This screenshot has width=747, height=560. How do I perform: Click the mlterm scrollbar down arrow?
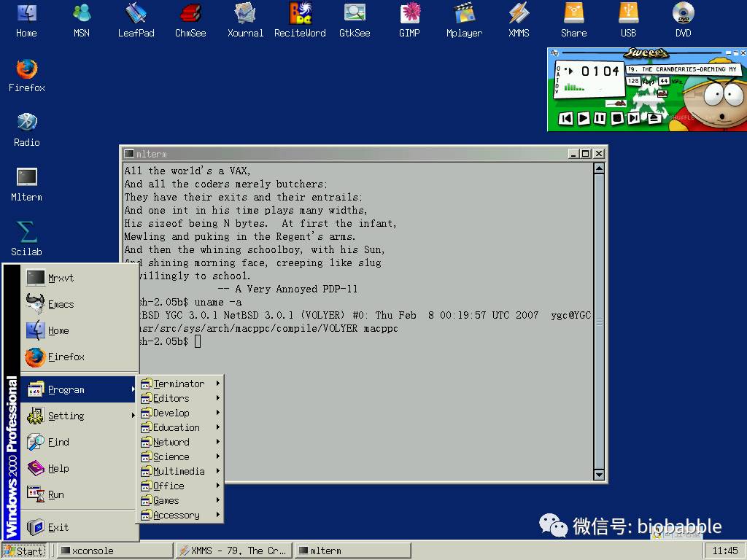(599, 475)
